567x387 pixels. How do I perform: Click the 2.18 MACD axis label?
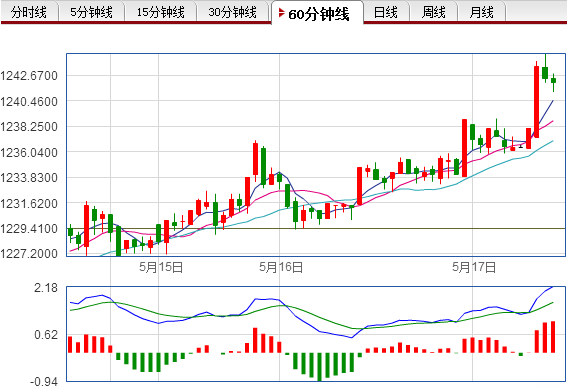[x=46, y=288]
